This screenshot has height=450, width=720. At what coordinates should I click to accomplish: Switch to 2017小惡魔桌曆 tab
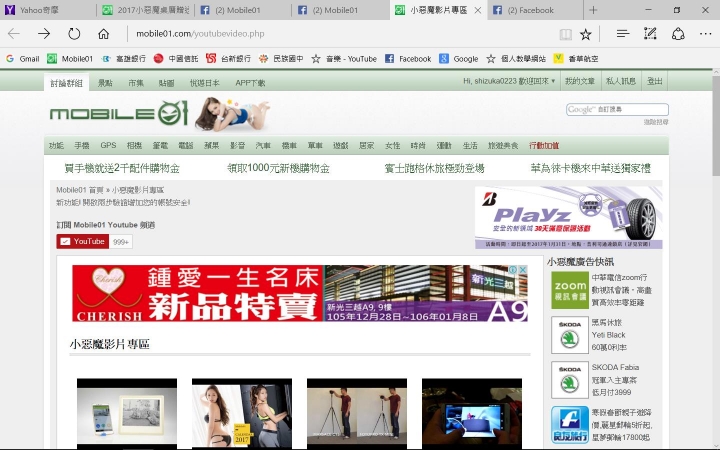(146, 10)
